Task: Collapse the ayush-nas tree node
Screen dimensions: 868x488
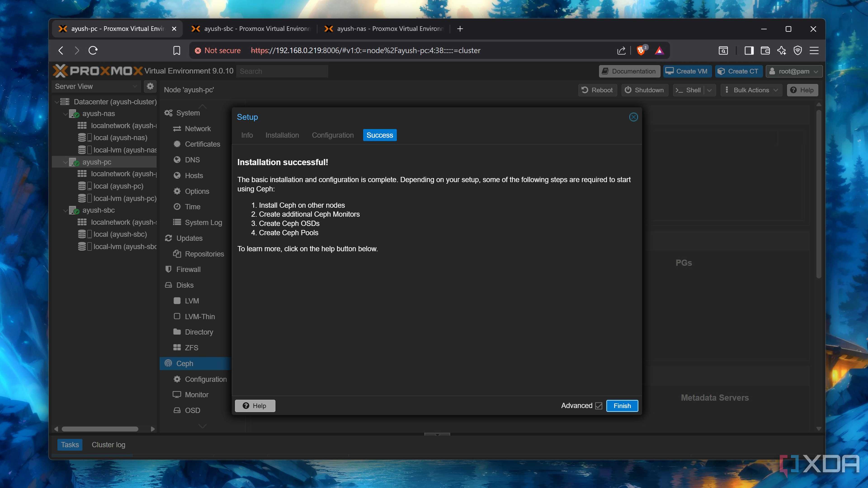Action: pyautogui.click(x=65, y=114)
